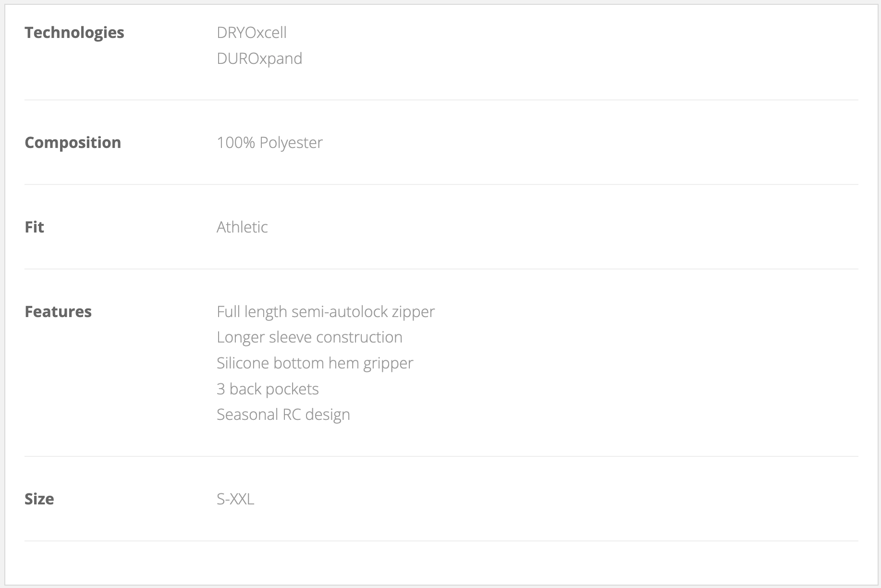This screenshot has width=881, height=588.
Task: Select the DRYOxcell technology text
Action: [x=251, y=33]
